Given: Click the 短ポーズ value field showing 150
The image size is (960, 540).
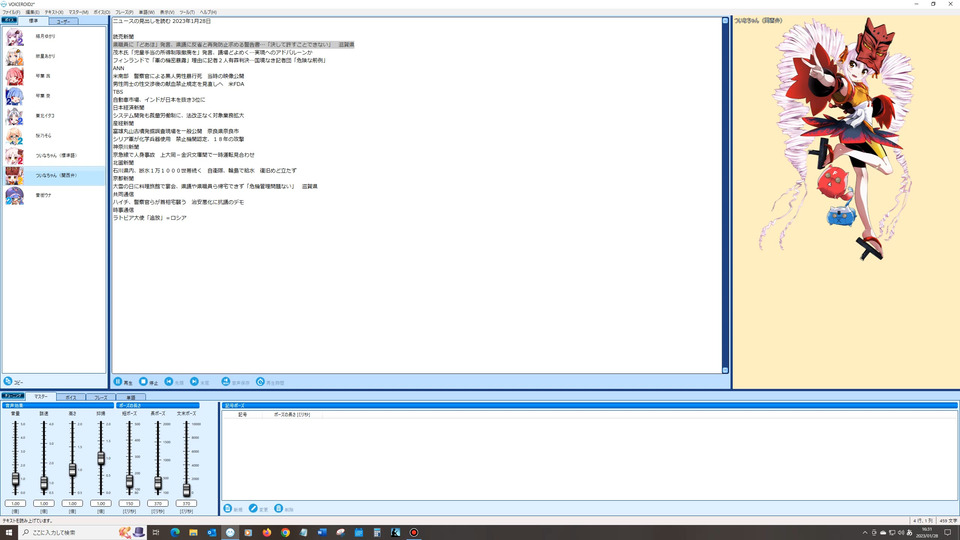Looking at the screenshot, I should [x=129, y=503].
